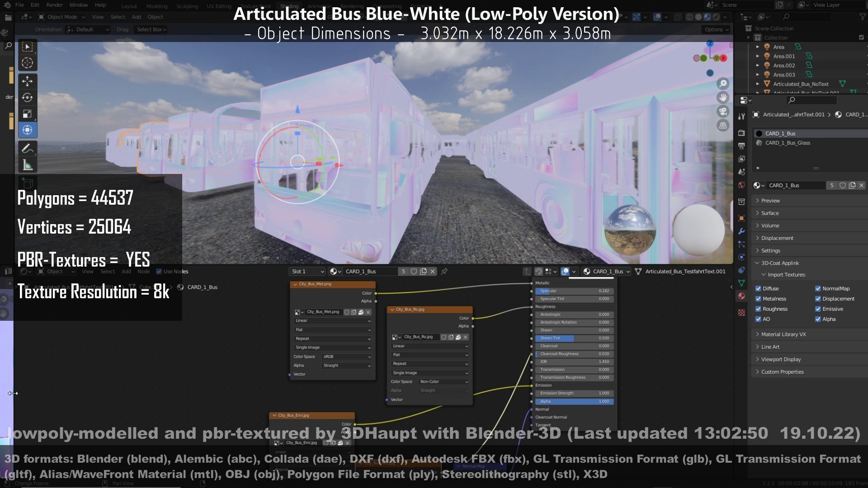Screen dimensions: 868x488
Task: Click the red X axis on navigation gizmo
Action: pos(723,58)
